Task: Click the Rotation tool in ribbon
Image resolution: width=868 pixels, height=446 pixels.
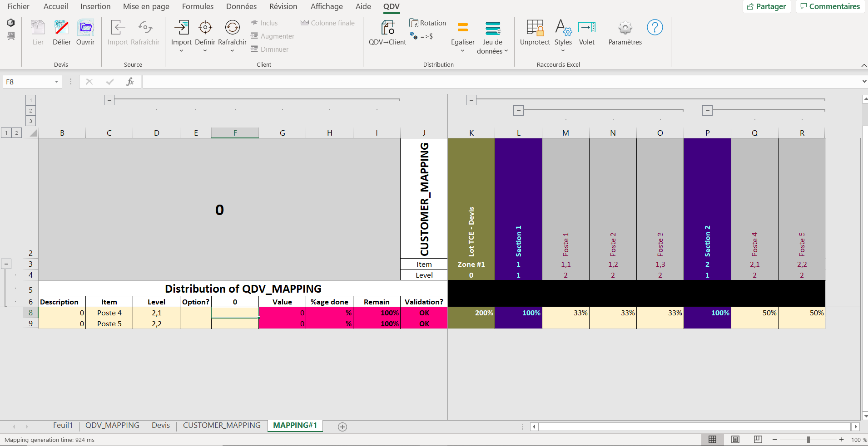Action: click(427, 23)
